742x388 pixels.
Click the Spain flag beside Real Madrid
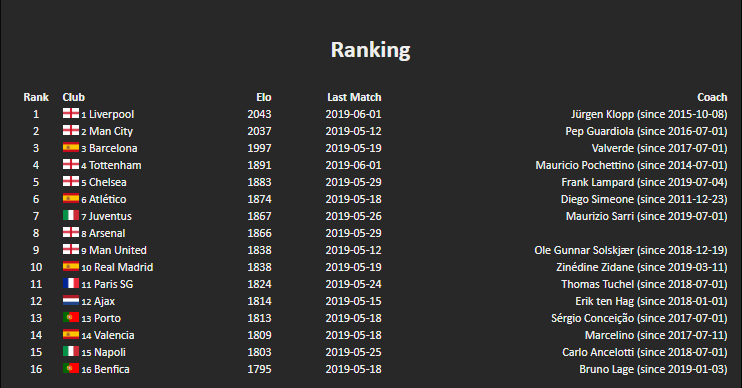71,266
